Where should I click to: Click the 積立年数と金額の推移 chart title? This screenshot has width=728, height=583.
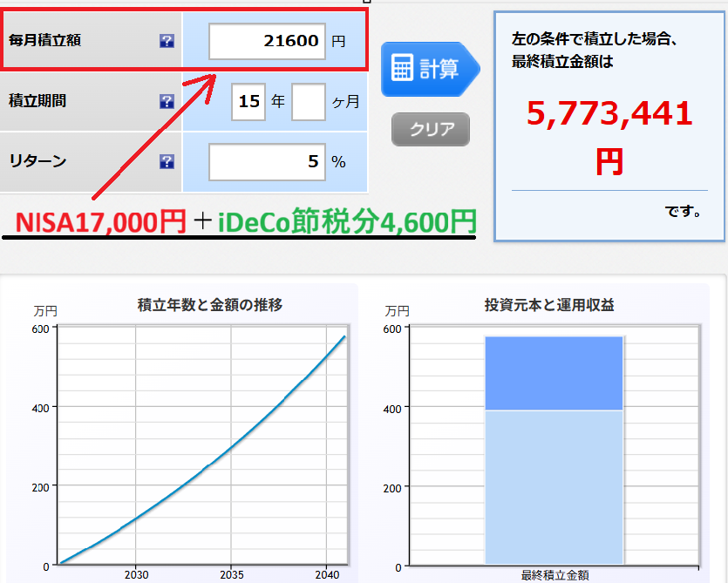[209, 305]
